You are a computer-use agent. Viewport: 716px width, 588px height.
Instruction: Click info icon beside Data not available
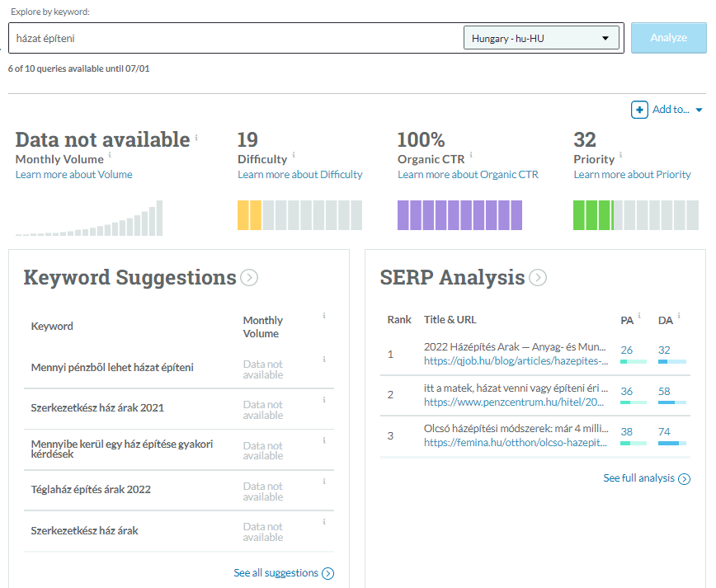tap(196, 138)
